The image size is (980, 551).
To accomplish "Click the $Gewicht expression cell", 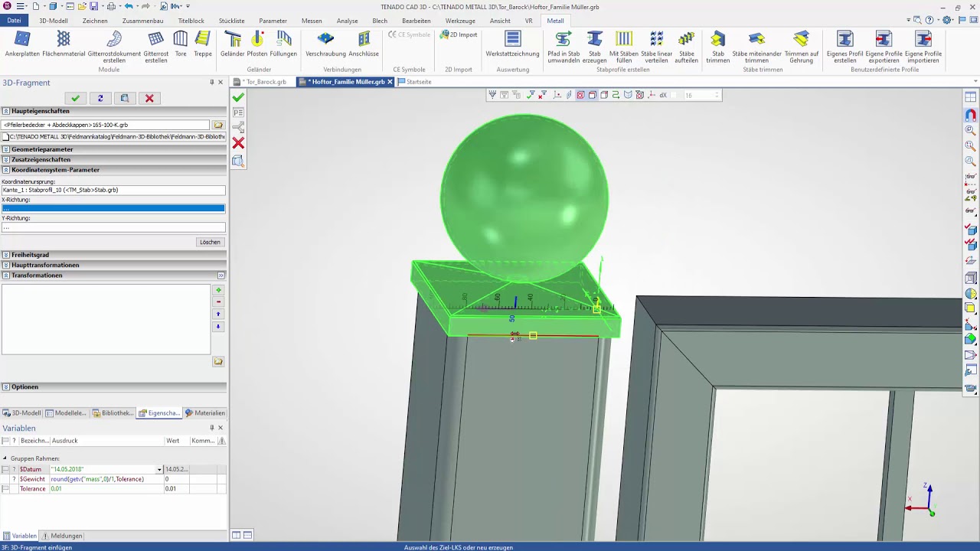I will (x=106, y=479).
